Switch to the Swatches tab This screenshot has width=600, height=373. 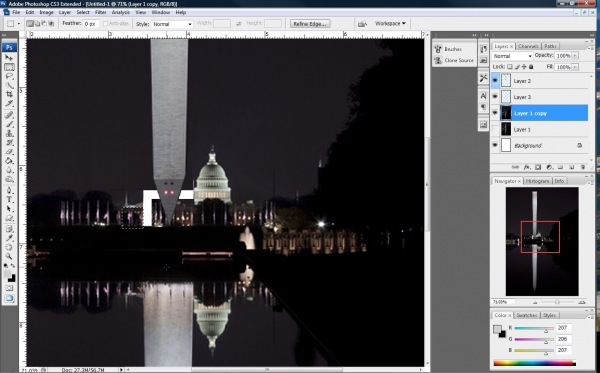pos(527,315)
